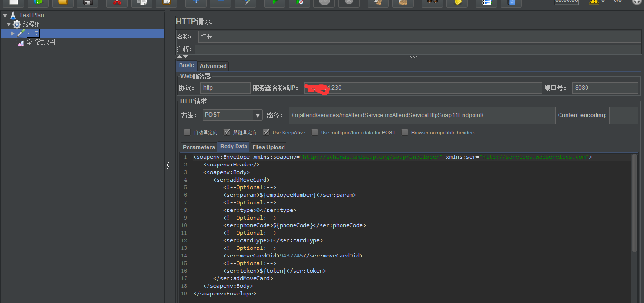Click the yellow warning triangle icon
Viewport: 644px width, 303px height.
(594, 2)
